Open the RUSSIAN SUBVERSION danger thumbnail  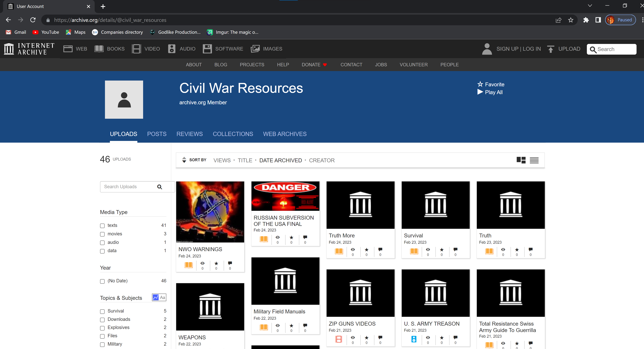click(x=285, y=196)
